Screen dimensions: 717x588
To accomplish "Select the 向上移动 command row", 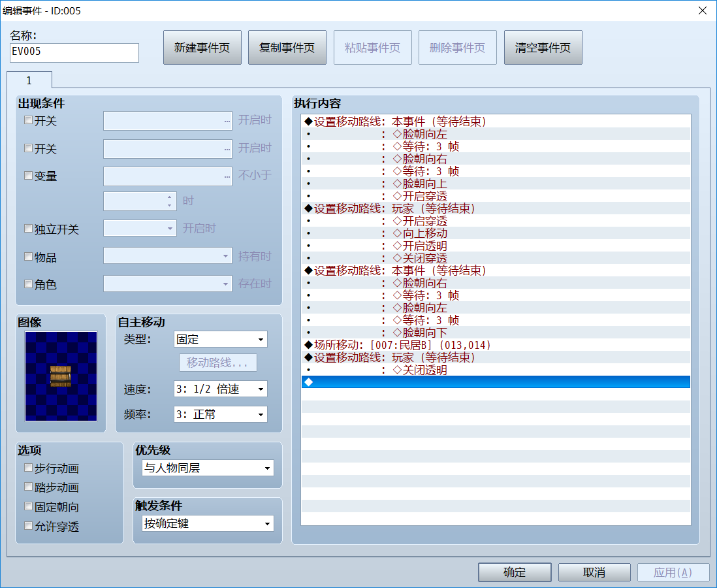I will pos(496,233).
